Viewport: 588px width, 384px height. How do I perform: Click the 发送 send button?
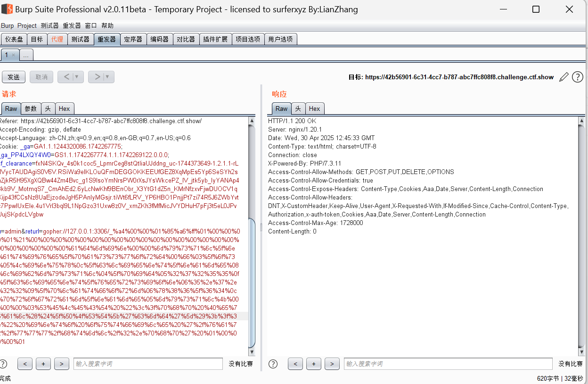14,77
